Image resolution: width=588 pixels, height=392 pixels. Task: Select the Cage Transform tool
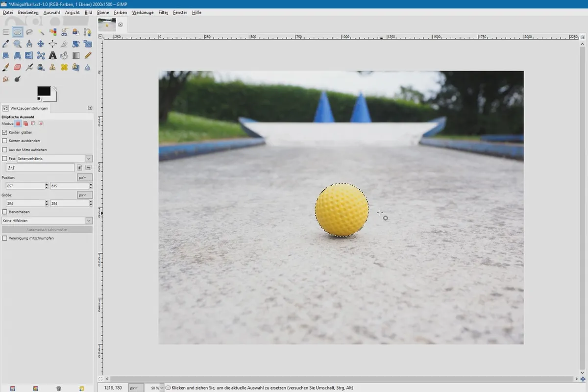point(41,55)
